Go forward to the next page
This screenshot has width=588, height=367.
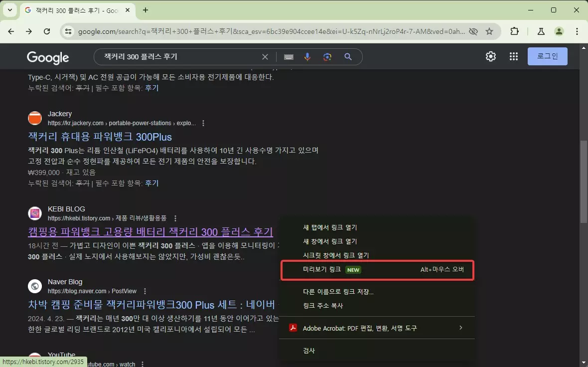(29, 31)
